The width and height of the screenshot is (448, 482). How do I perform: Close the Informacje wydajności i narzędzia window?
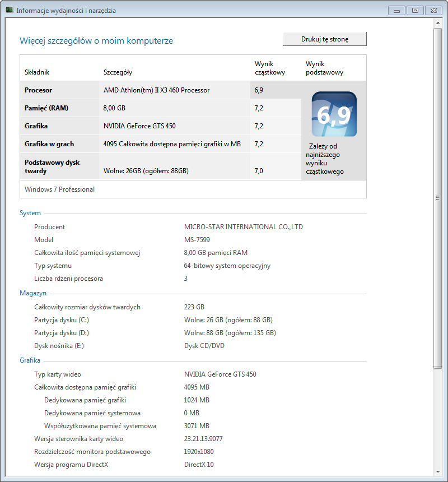pyautogui.click(x=433, y=10)
